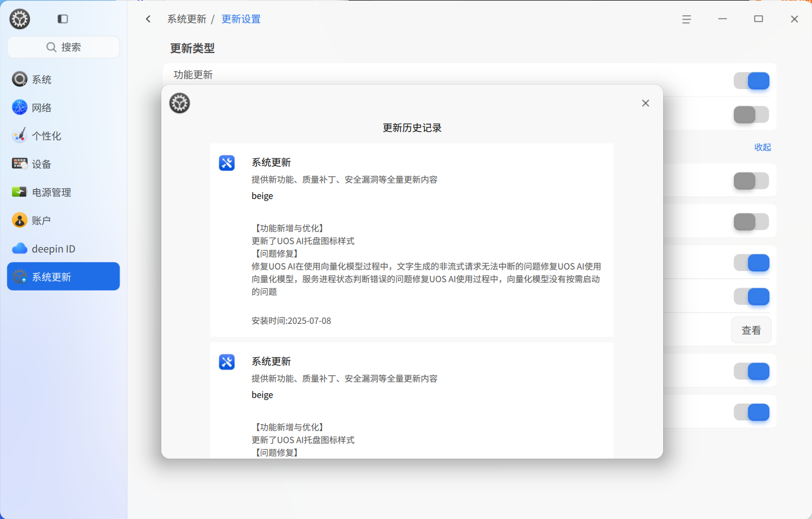812x519 pixels.
Task: Click the 更新历史记录 dialog title
Action: click(x=412, y=128)
